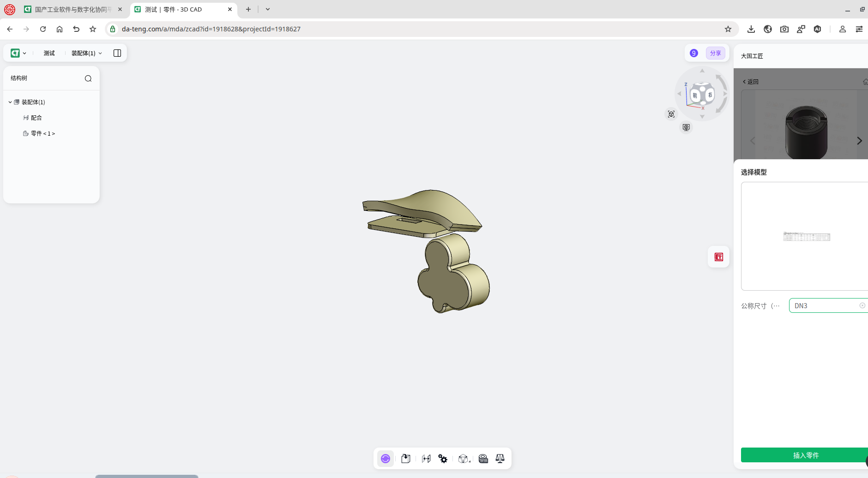
Task: Click the address bar URL
Action: pos(211,29)
